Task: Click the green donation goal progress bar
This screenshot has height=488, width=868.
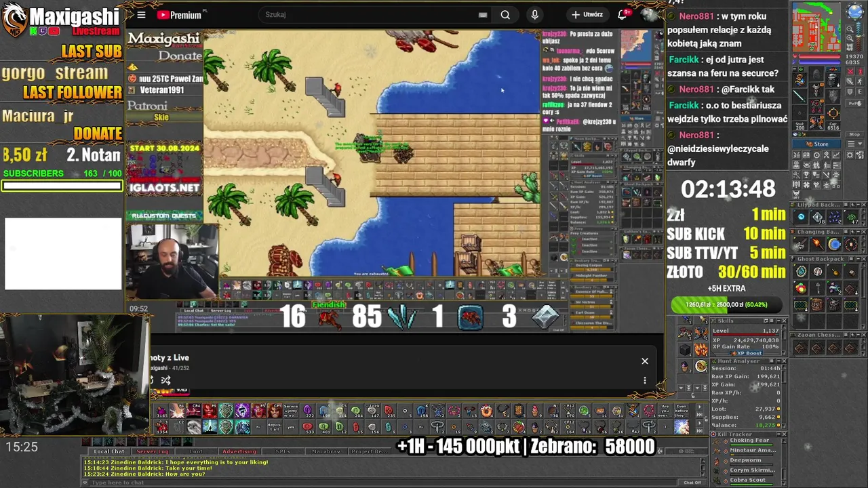Action: point(727,305)
